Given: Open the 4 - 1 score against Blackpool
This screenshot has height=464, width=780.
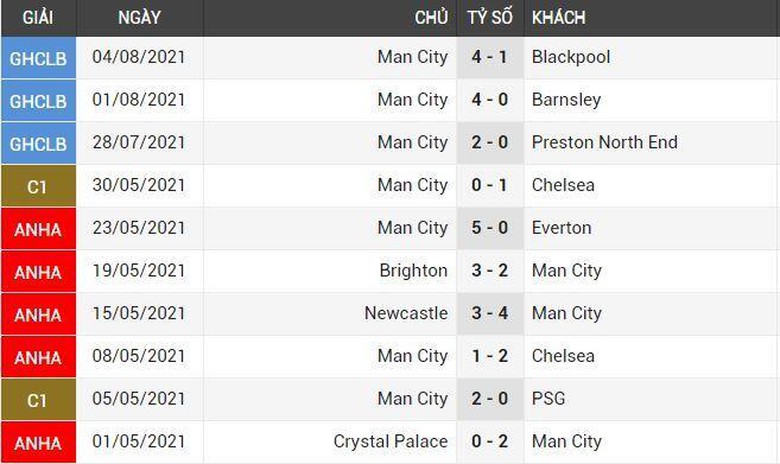Looking at the screenshot, I should pyautogui.click(x=489, y=57).
